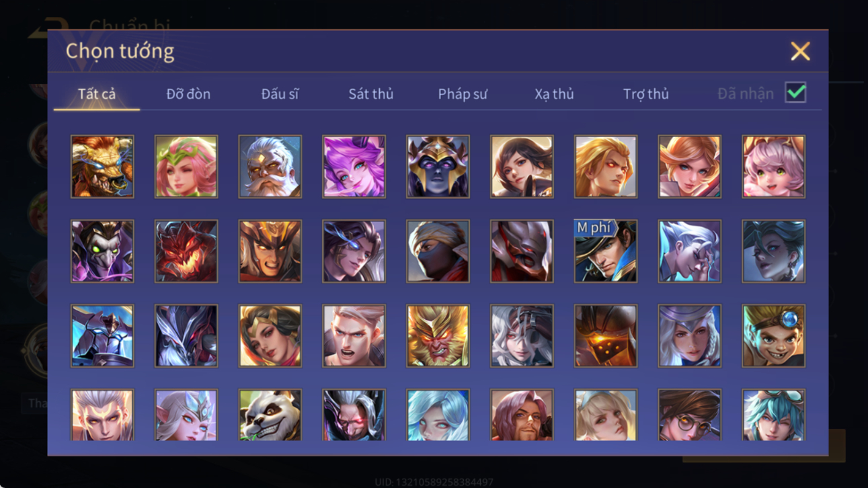Close the Chọn tướng dialog
This screenshot has height=488, width=868.
click(x=800, y=51)
